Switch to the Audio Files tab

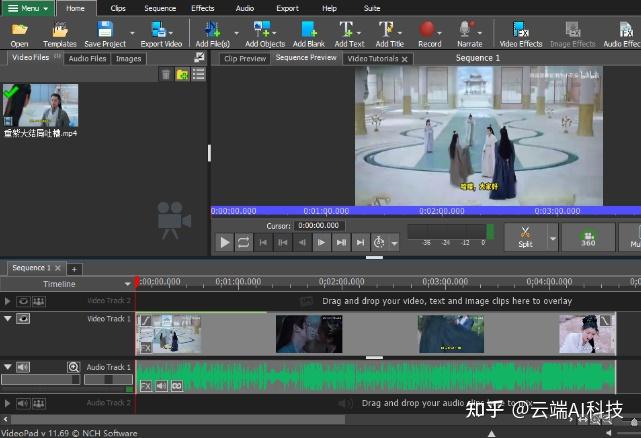coord(87,58)
